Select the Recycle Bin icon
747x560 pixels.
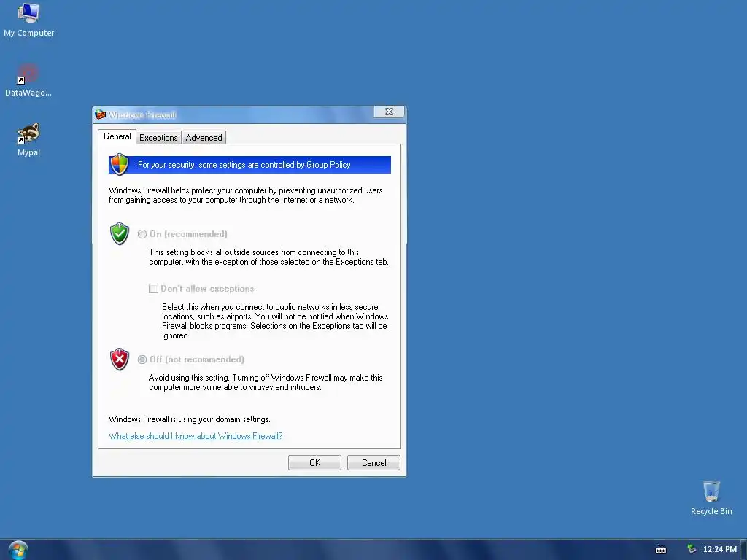coord(711,497)
